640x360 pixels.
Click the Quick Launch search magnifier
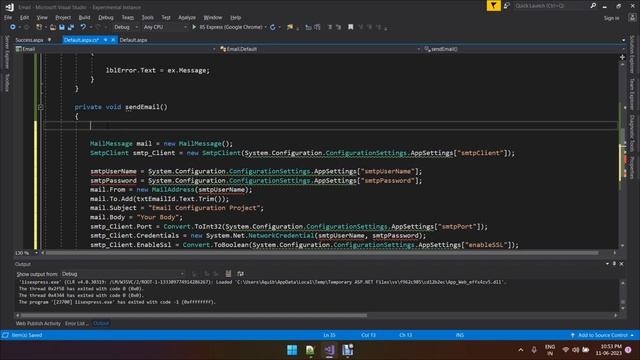(x=593, y=6)
